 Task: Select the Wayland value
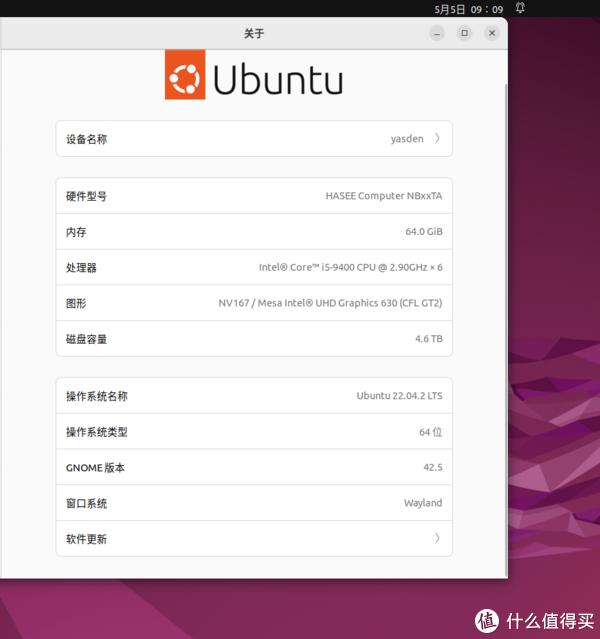423,503
